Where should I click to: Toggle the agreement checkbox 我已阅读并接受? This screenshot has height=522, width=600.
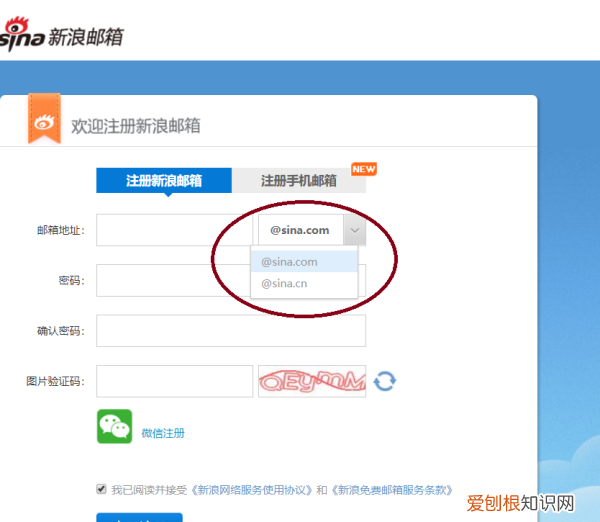tap(101, 489)
